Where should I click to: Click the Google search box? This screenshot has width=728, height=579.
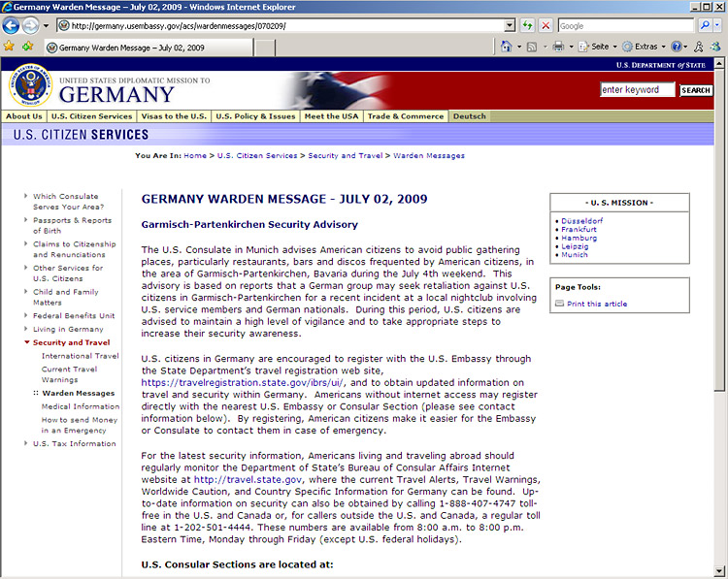pyautogui.click(x=625, y=26)
